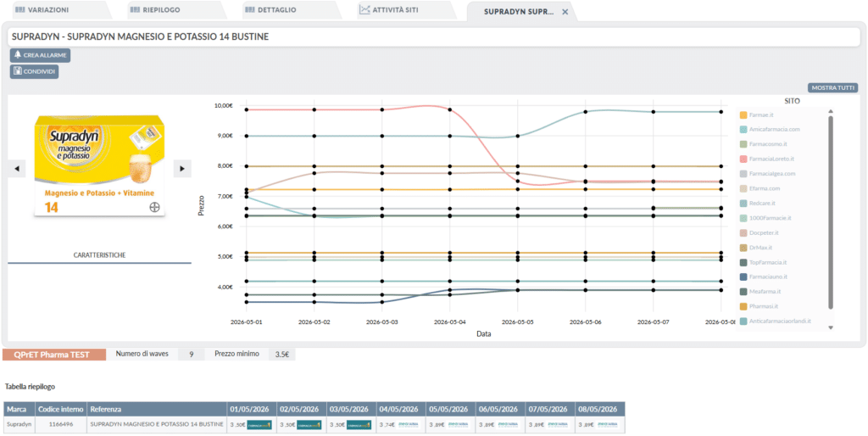This screenshot has width=868, height=436.
Task: Close the Supradyn Supr... tab
Action: coord(565,12)
